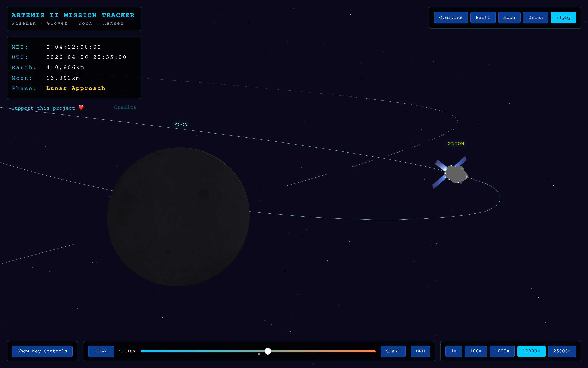The height and width of the screenshot is (368, 588).
Task: Click the ORION label
Action: coord(456,144)
